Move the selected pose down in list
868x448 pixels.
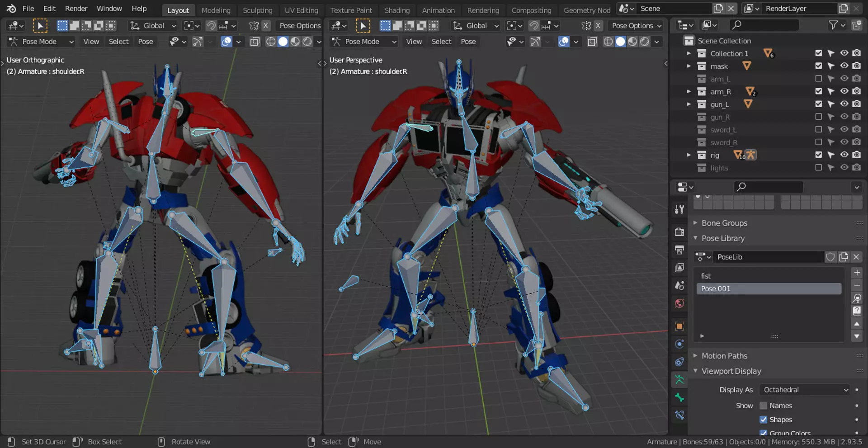pos(857,336)
